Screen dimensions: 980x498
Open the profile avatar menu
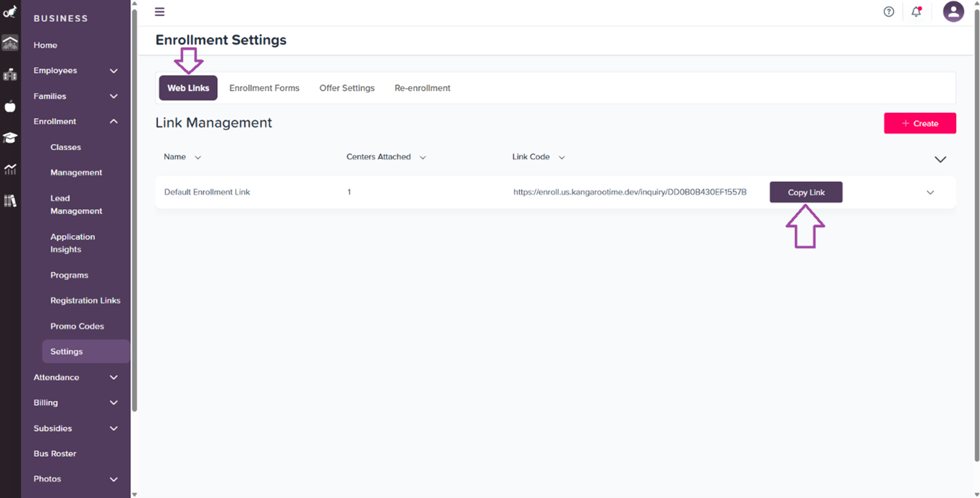953,12
